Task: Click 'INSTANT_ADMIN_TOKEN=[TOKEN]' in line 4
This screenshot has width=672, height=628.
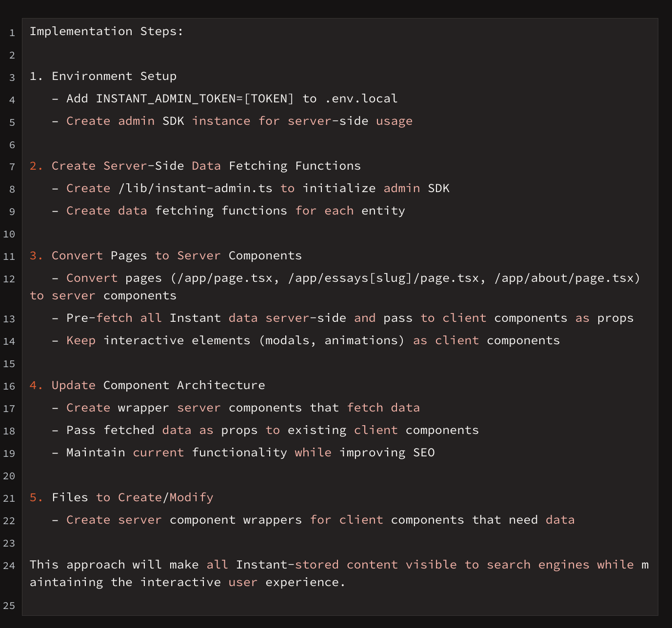Action: (x=195, y=99)
